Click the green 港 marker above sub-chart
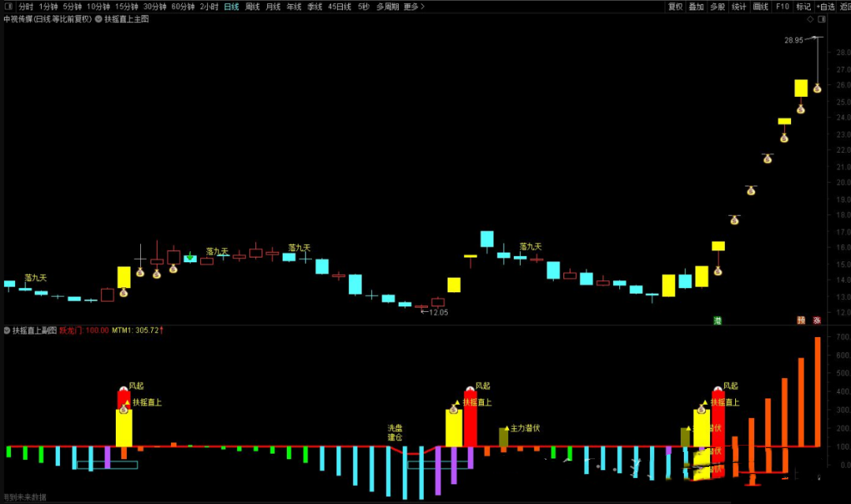 [718, 321]
